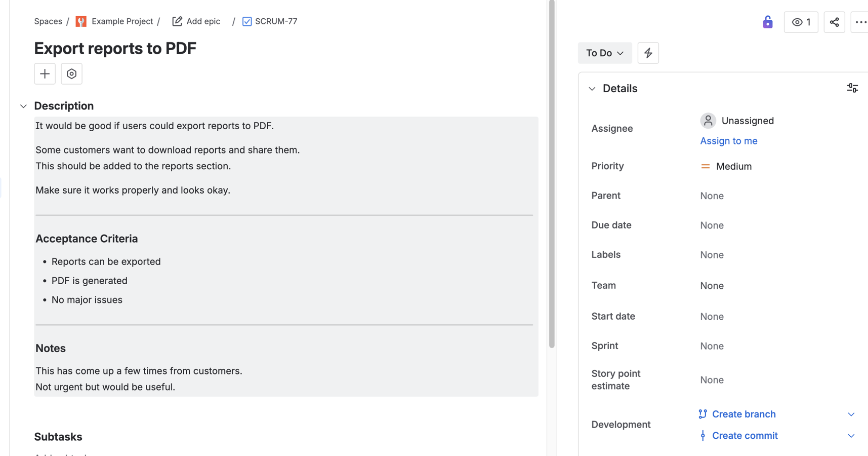
Task: Click the share icon
Action: point(834,22)
